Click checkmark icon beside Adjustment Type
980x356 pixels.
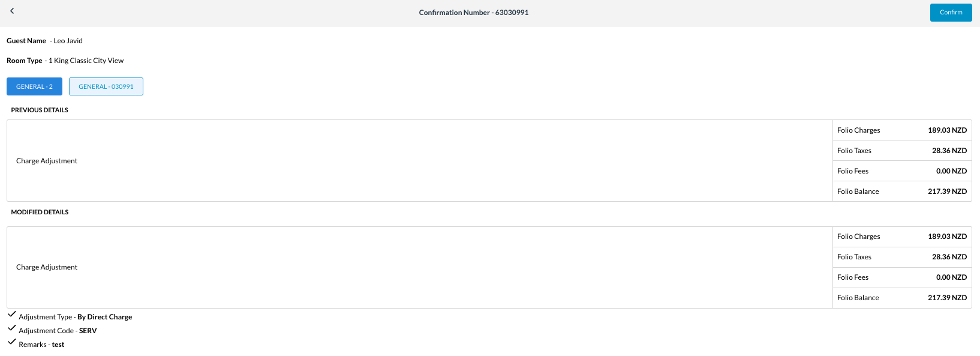(11, 314)
